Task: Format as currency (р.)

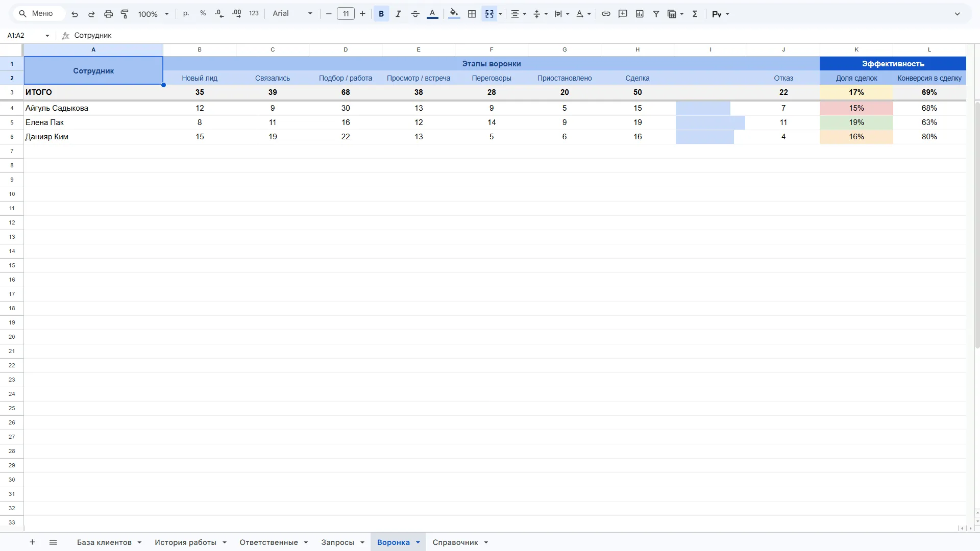Action: [x=186, y=14]
